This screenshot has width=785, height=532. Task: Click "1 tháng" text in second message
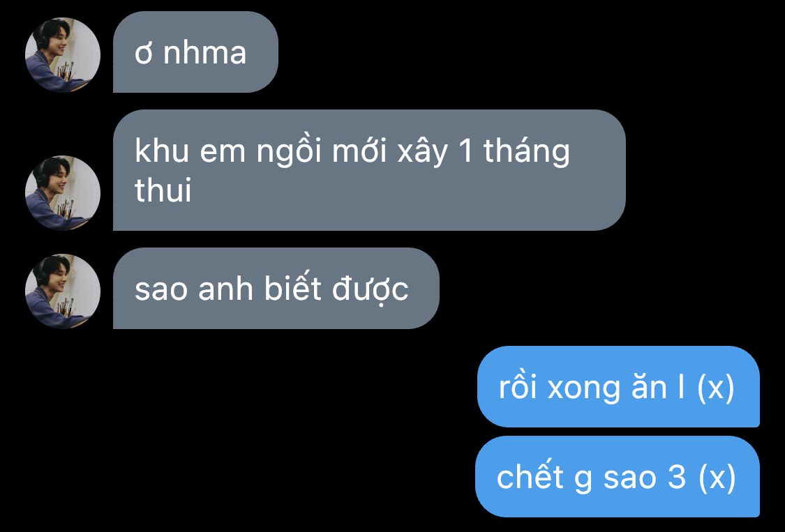tap(514, 152)
